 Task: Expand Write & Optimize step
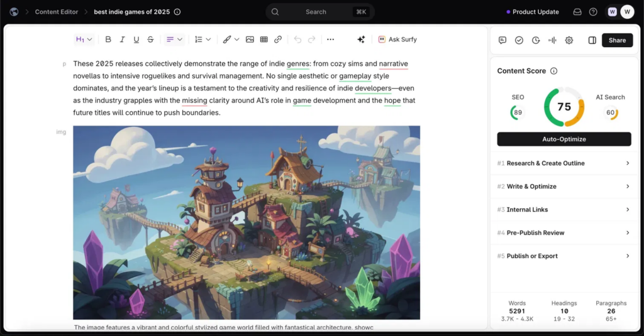click(x=564, y=187)
